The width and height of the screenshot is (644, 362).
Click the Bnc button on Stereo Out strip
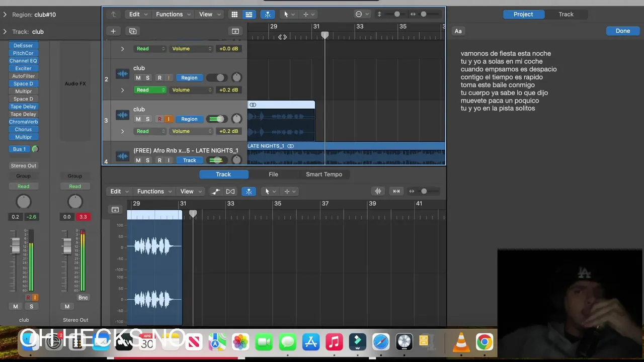click(83, 298)
